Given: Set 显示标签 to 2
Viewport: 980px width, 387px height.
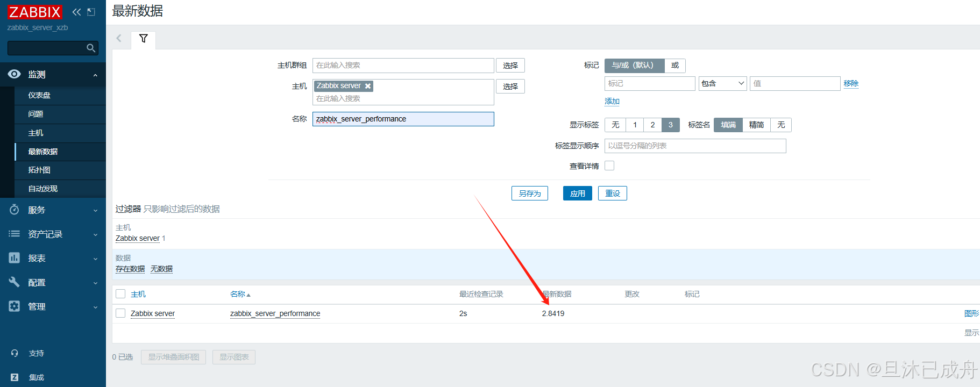Looking at the screenshot, I should (652, 125).
